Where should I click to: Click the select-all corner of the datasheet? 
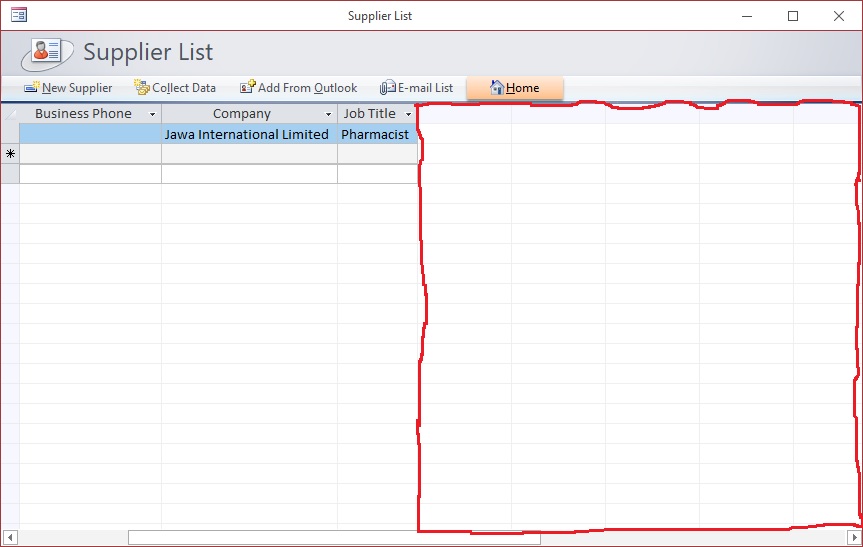pos(10,114)
